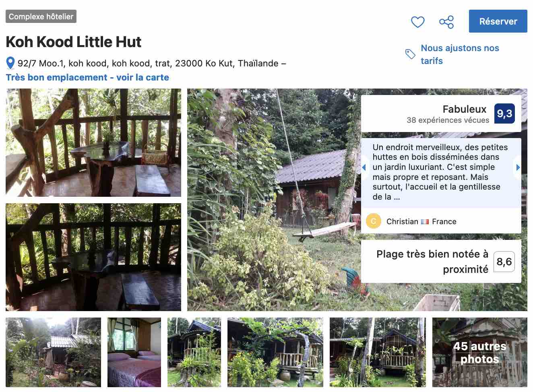
Task: Click the blue map pin icon
Action: [x=10, y=63]
